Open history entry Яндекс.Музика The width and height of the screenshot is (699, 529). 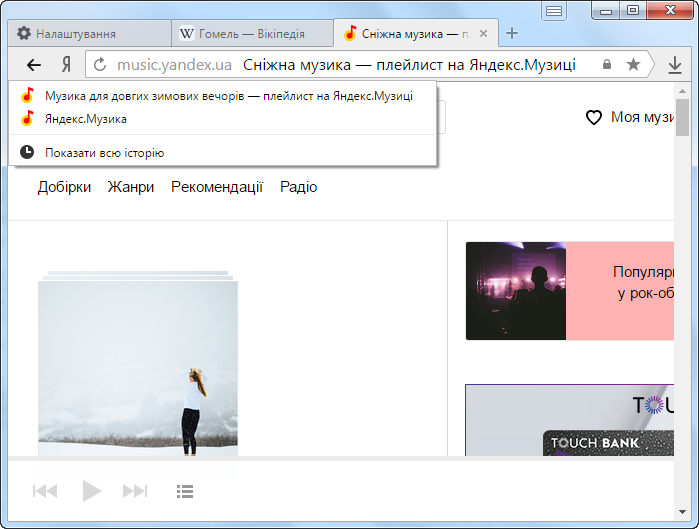[x=222, y=119]
